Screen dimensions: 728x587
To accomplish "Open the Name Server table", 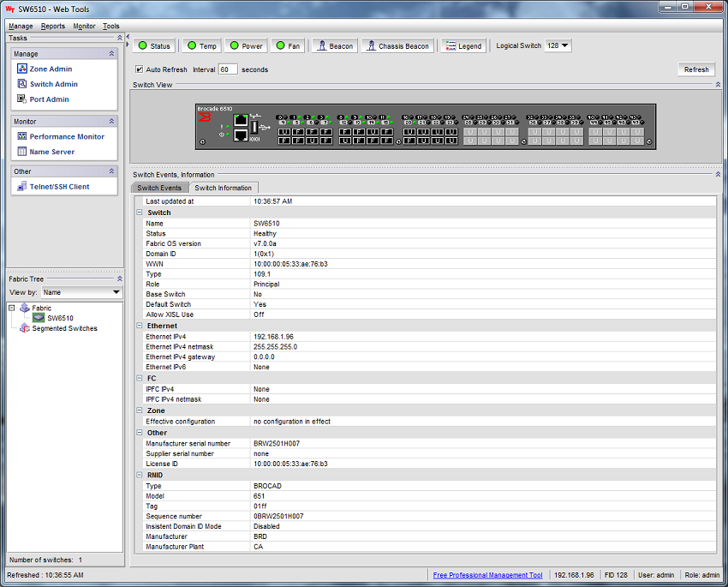I will (45, 152).
